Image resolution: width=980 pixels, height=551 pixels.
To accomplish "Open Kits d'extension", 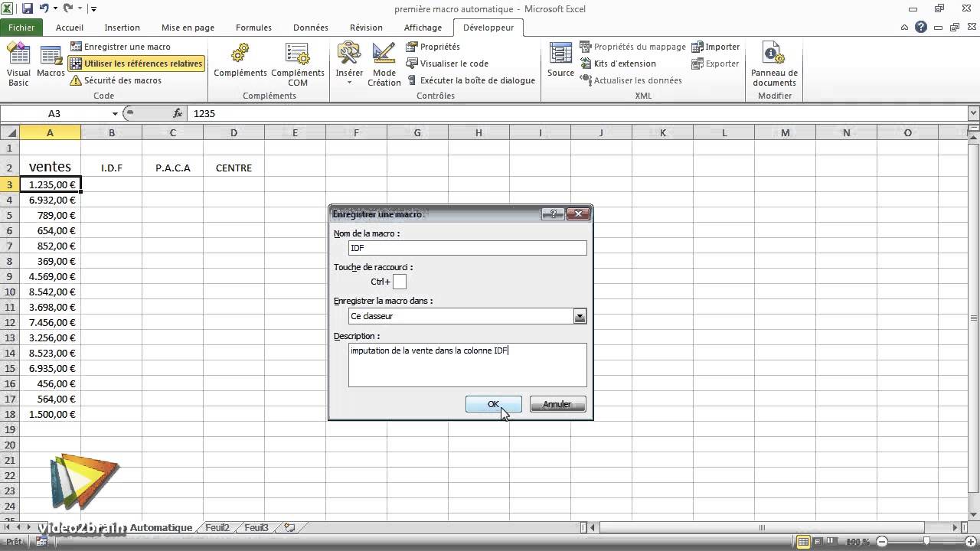I will coord(618,64).
